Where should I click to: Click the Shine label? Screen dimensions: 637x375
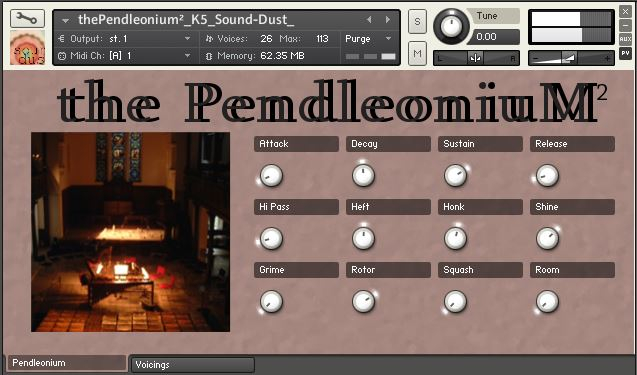pos(572,207)
